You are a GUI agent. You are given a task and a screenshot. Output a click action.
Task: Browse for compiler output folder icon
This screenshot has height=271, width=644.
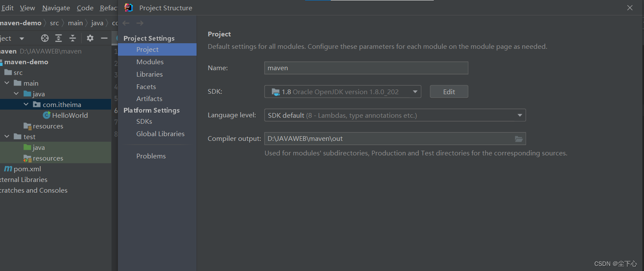click(x=519, y=139)
